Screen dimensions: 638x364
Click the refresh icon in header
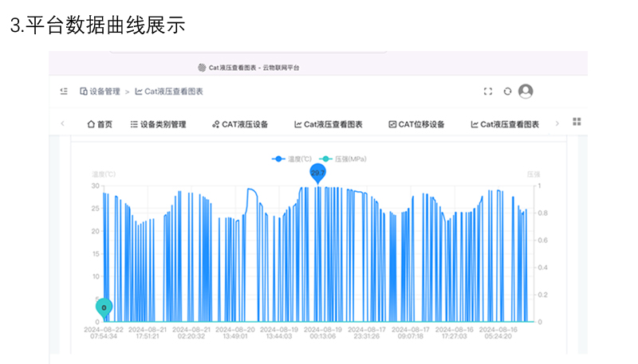(507, 92)
